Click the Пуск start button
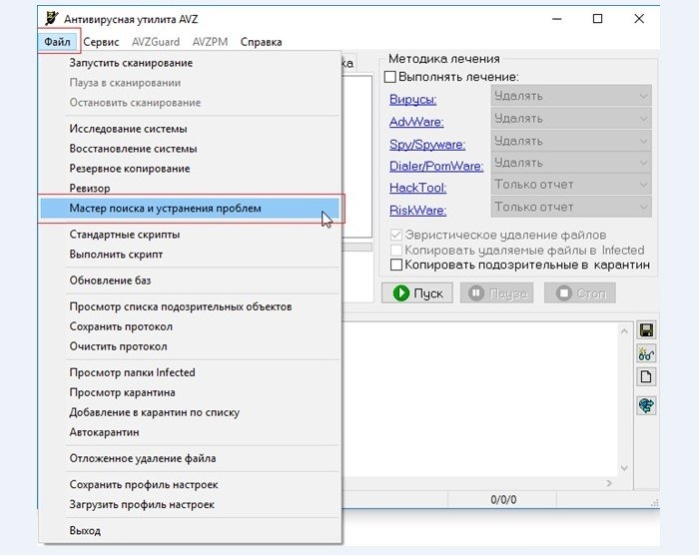This screenshot has width=699, height=555. coord(417,293)
